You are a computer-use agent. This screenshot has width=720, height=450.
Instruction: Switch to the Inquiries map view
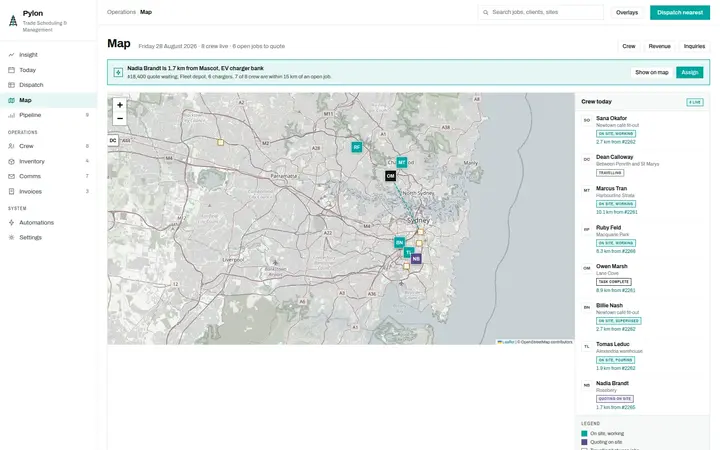(694, 46)
